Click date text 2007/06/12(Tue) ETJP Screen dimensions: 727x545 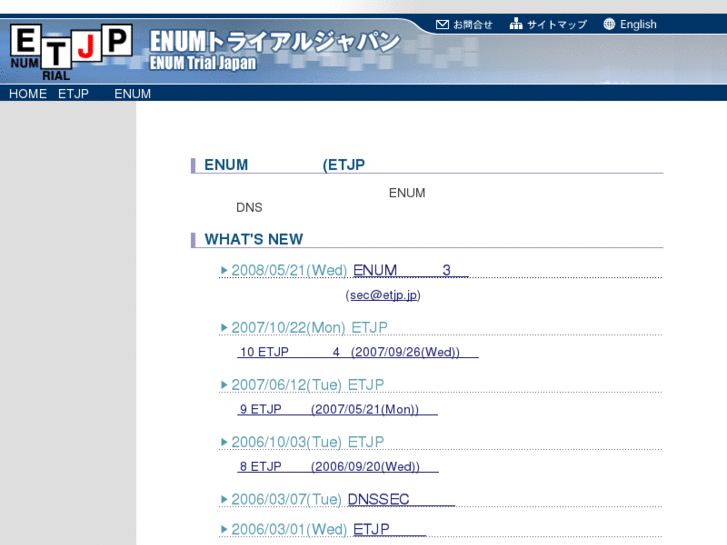[307, 385]
